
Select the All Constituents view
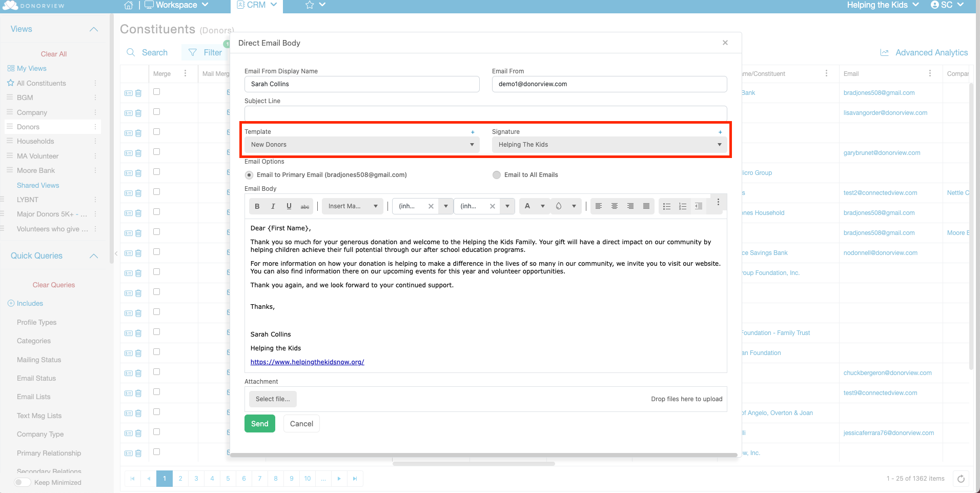(x=42, y=83)
